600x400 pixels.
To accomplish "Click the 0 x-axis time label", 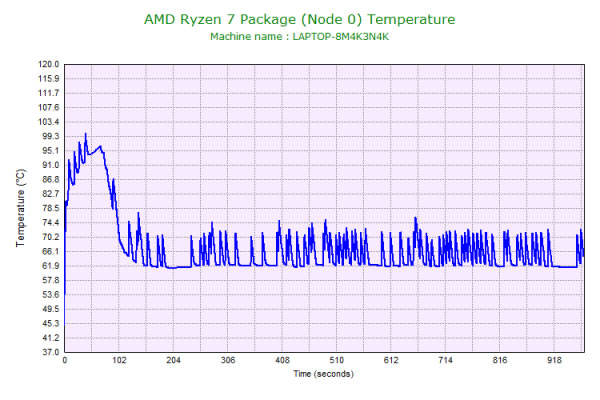I will tap(65, 360).
